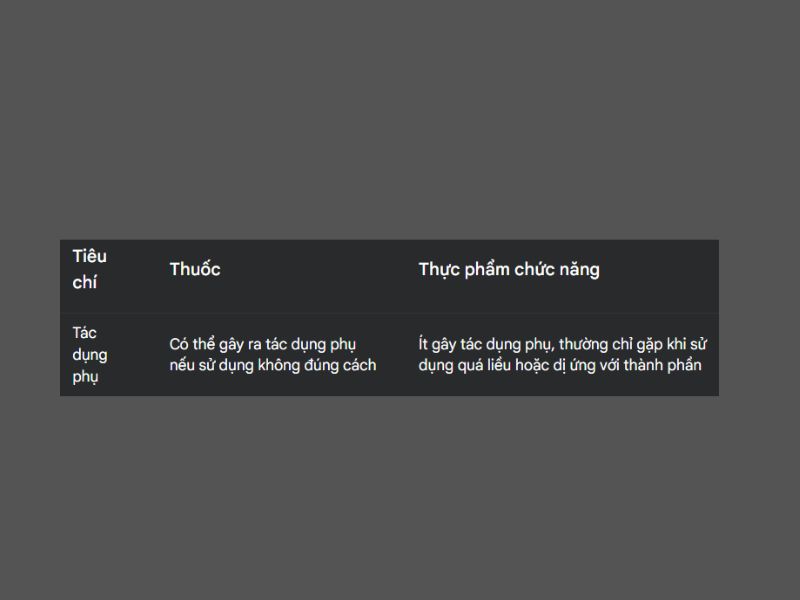Select the "Tác dụng phụ" row label
800x600 pixels.
[x=89, y=355]
